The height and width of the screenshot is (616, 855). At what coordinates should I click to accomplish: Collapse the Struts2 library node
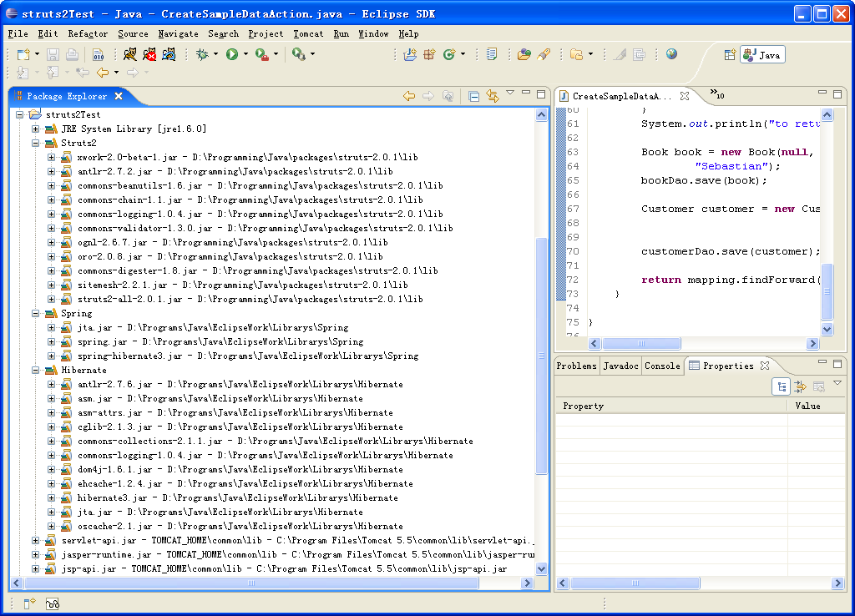[x=35, y=143]
